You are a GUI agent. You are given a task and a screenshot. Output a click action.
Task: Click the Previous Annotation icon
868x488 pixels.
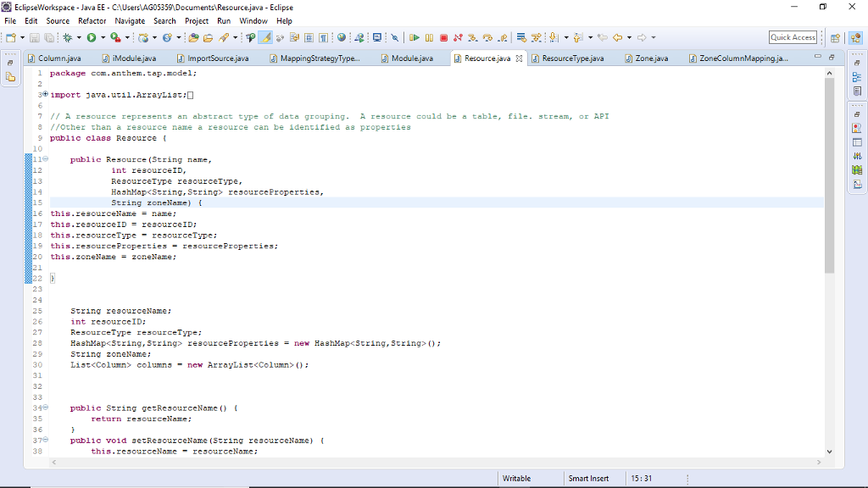point(578,37)
